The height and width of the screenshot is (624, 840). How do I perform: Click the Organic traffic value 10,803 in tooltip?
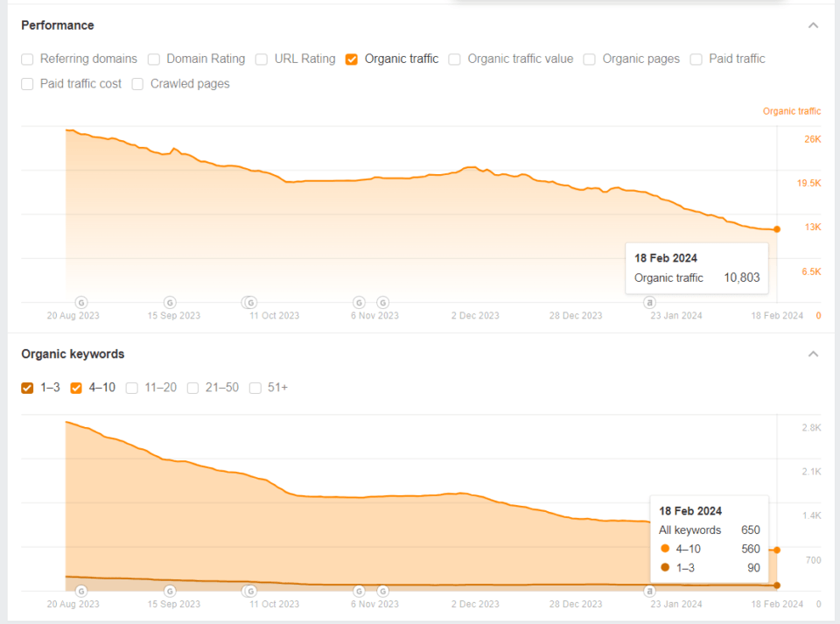point(742,277)
